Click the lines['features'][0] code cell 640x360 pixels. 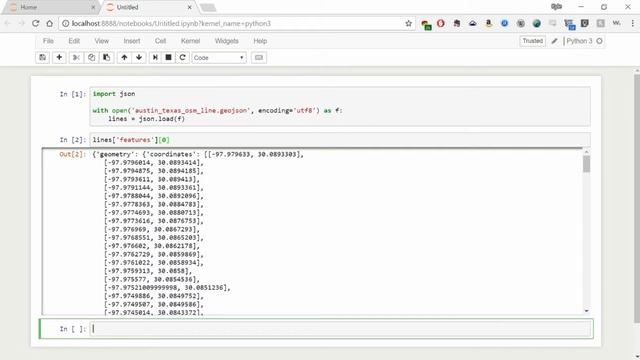tap(340, 140)
